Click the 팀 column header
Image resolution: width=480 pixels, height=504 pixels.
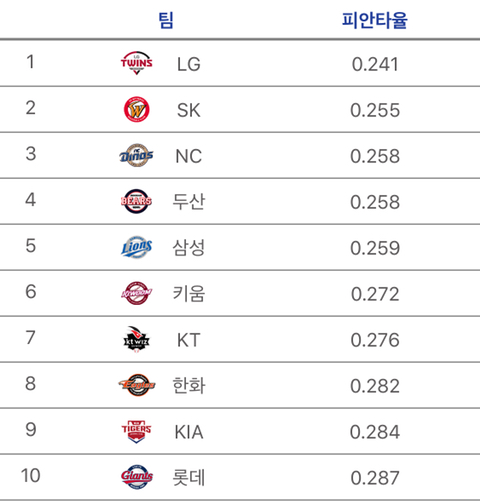coord(166,20)
